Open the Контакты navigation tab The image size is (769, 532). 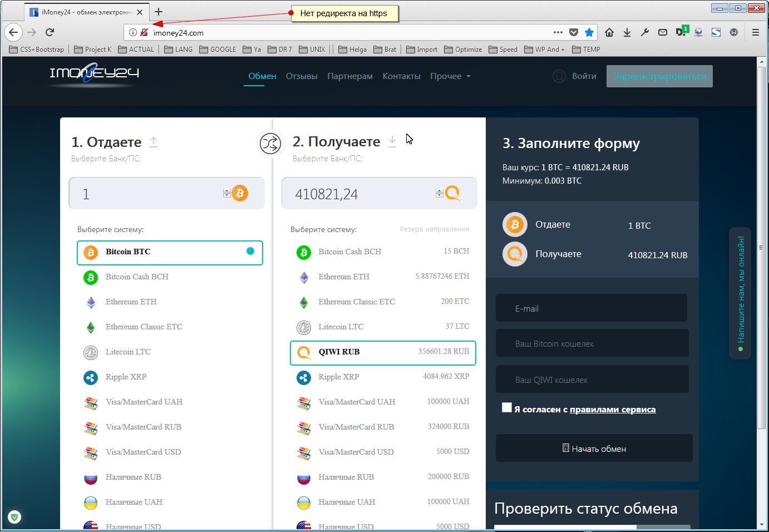pos(401,76)
